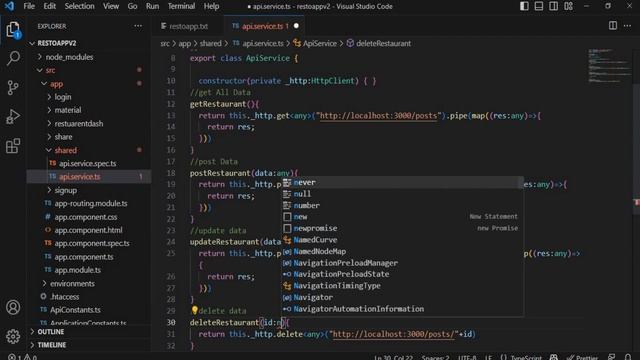Open the Selection menu
Image resolution: width=640 pixels, height=360 pixels.
coord(79,6)
